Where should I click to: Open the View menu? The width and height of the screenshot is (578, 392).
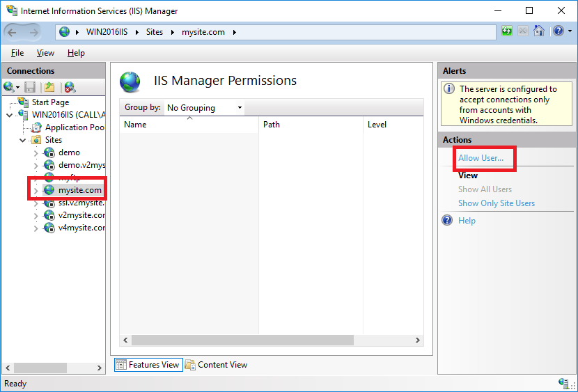click(45, 53)
